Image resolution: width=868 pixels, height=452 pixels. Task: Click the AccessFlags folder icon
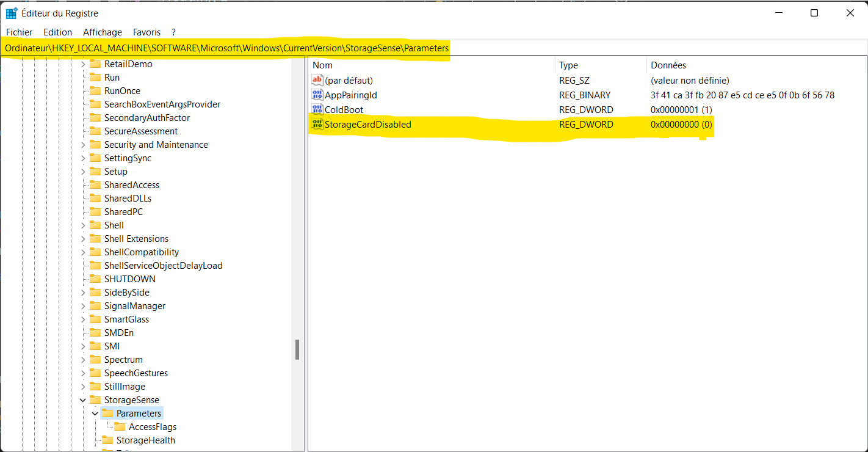120,426
